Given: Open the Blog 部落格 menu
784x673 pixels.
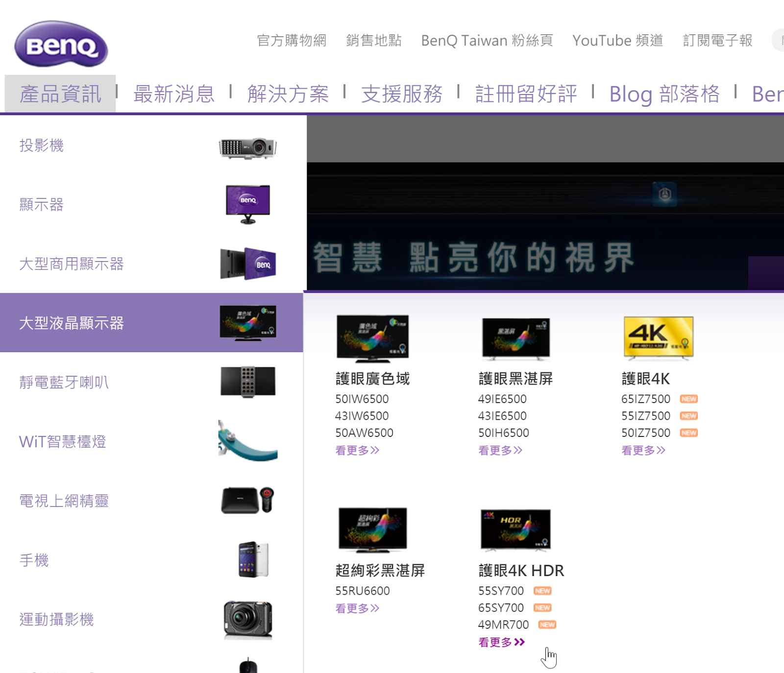Looking at the screenshot, I should 664,94.
